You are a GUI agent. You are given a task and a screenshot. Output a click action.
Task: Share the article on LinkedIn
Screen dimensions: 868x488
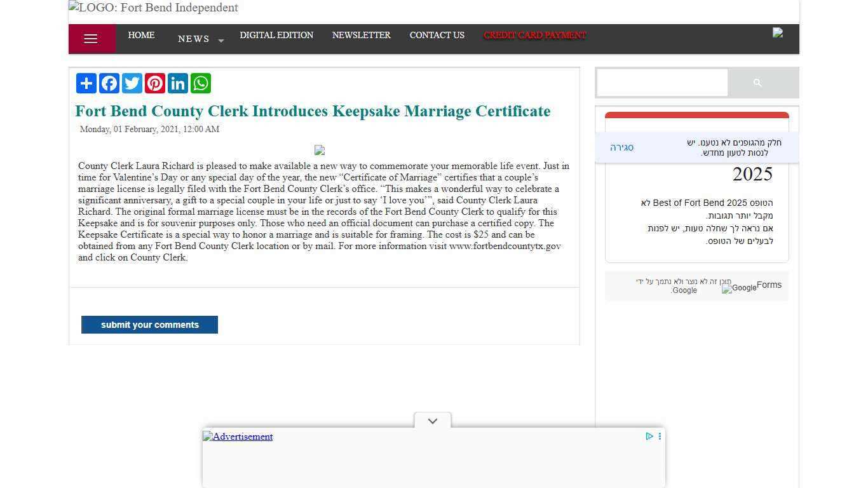tap(177, 83)
